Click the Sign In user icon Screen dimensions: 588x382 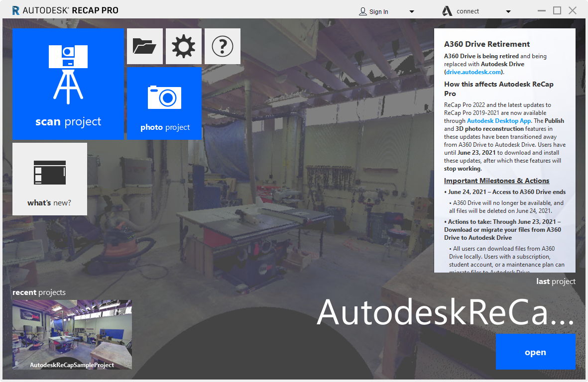(362, 11)
